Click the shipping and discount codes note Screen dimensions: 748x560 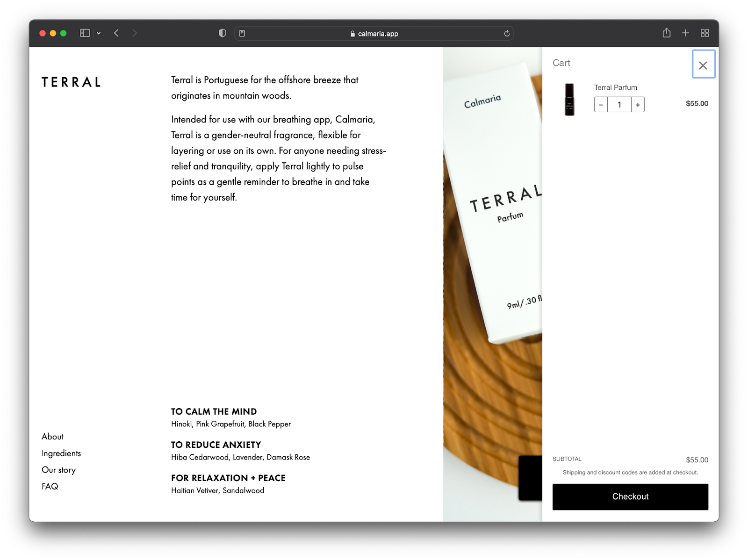pyautogui.click(x=630, y=473)
